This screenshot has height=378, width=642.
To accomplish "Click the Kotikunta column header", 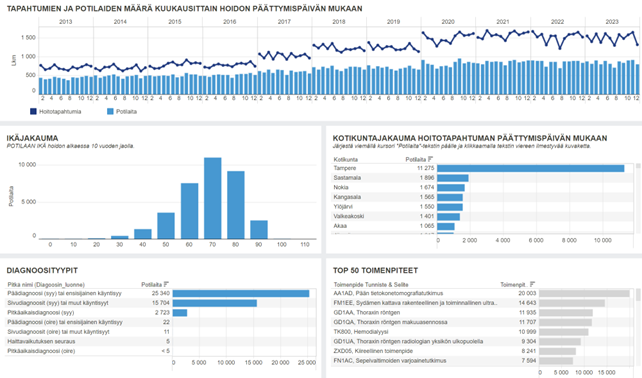I will (x=346, y=159).
